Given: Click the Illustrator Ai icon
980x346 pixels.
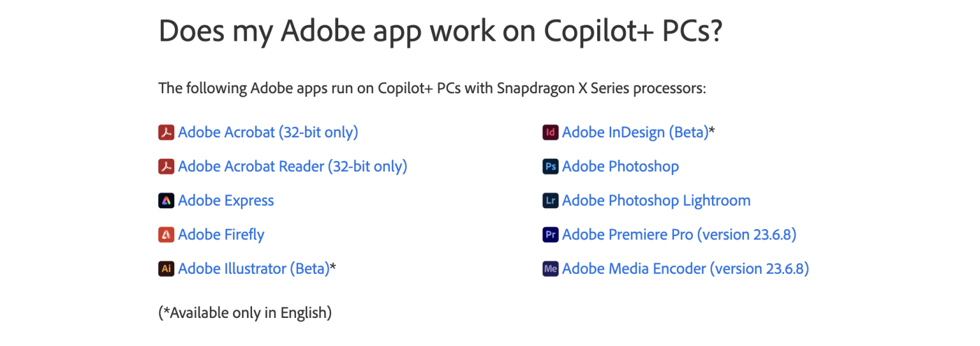Looking at the screenshot, I should pyautogui.click(x=167, y=269).
